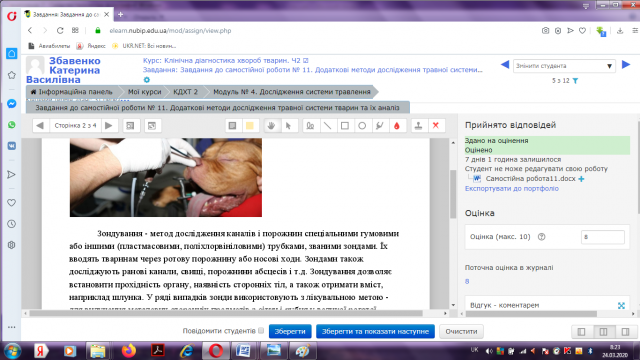Image resolution: width=640 pixels, height=360 pixels.
Task: Expand the 'Відгук - коментарем' editor fullscreen icon
Action: 621,305
